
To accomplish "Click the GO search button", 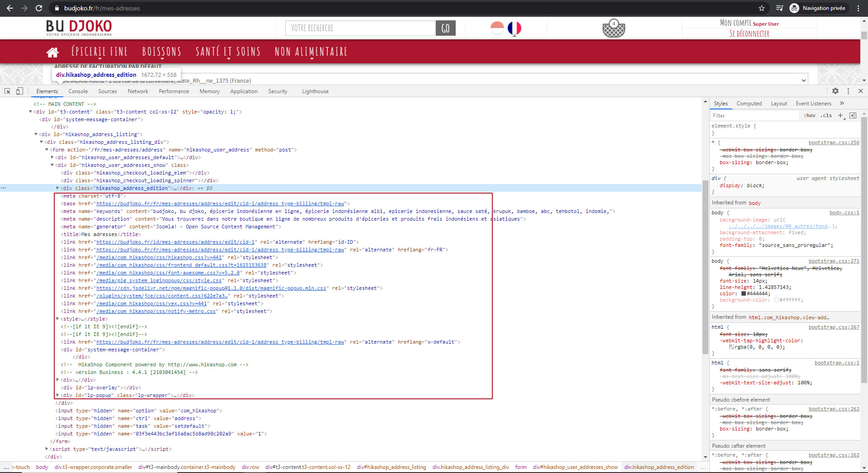I will (x=445, y=28).
